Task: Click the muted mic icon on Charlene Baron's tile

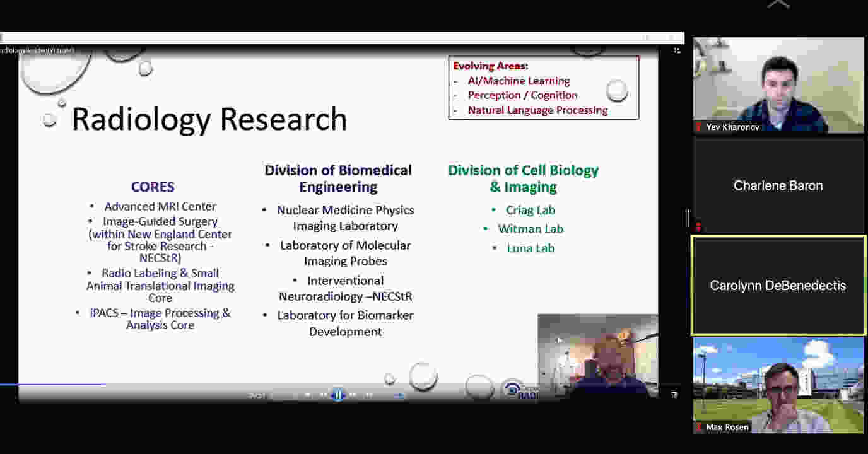Action: pos(698,226)
